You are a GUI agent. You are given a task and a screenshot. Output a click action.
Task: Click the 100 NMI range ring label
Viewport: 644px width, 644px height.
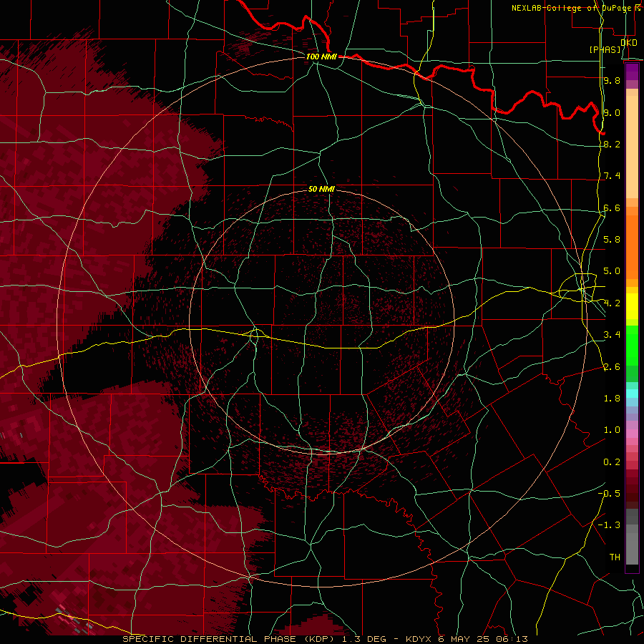click(x=321, y=57)
